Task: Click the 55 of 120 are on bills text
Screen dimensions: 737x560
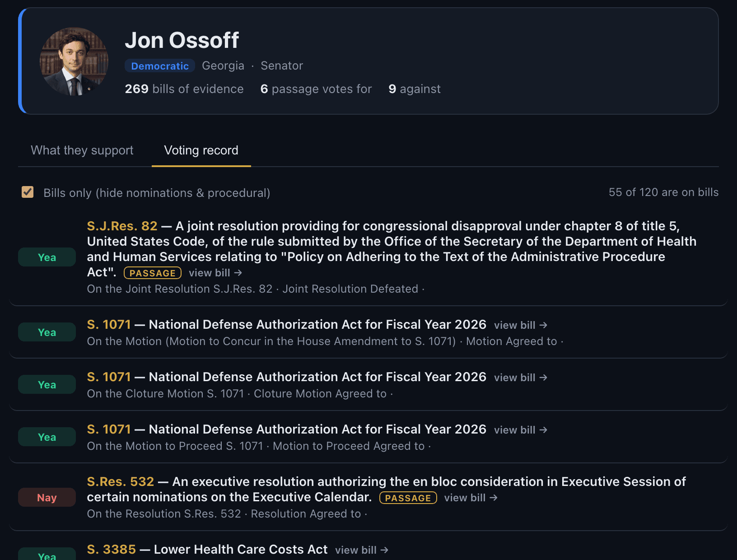Action: point(663,192)
